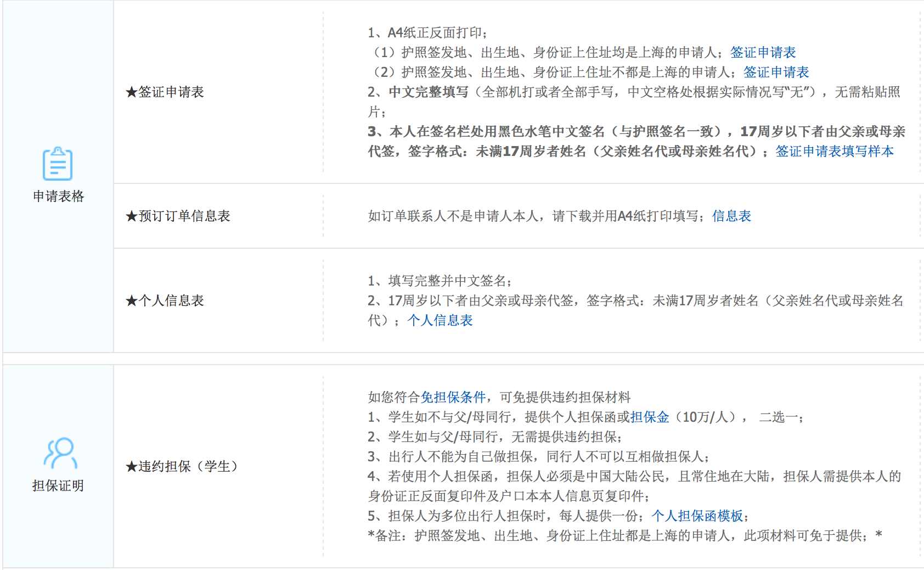
Task: Click the ★个人信息表 row heading
Action: [165, 300]
